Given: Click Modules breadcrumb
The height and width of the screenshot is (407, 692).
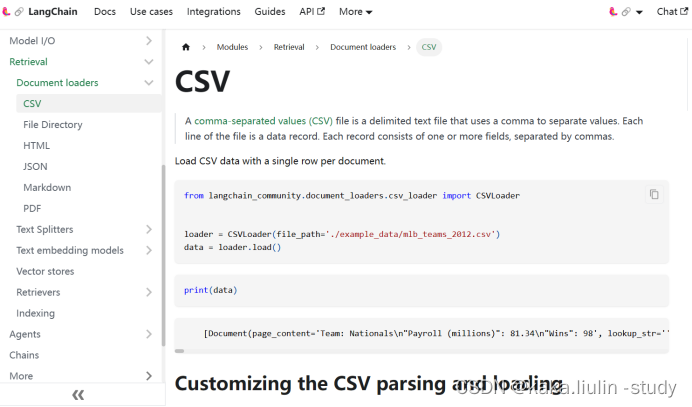Looking at the screenshot, I should 232,47.
